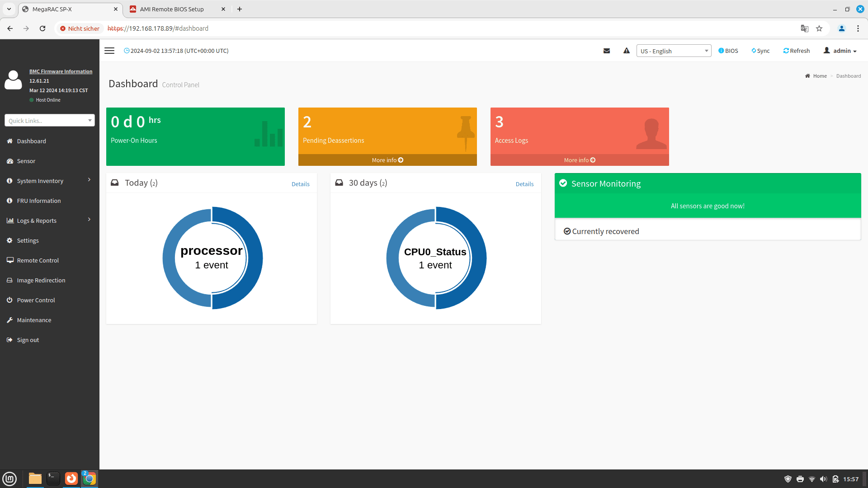Viewport: 868px width, 488px height.
Task: Click the CPU0_Status donut chart
Action: pos(435,258)
